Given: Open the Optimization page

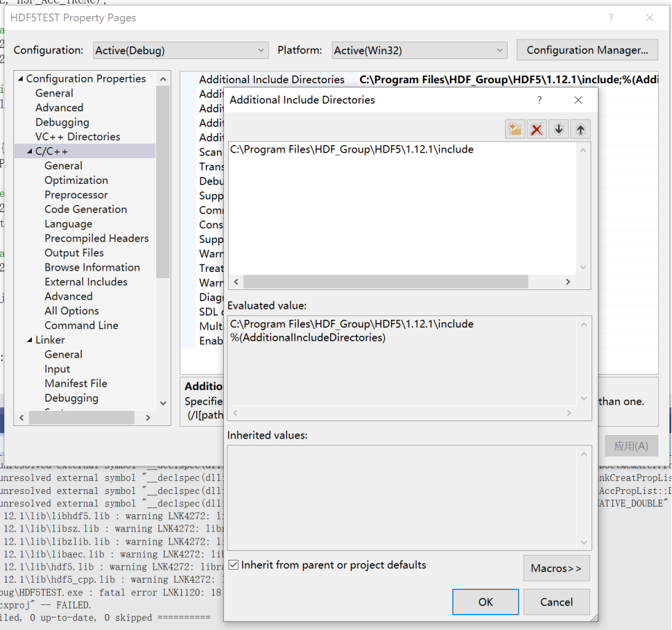Looking at the screenshot, I should (76, 180).
